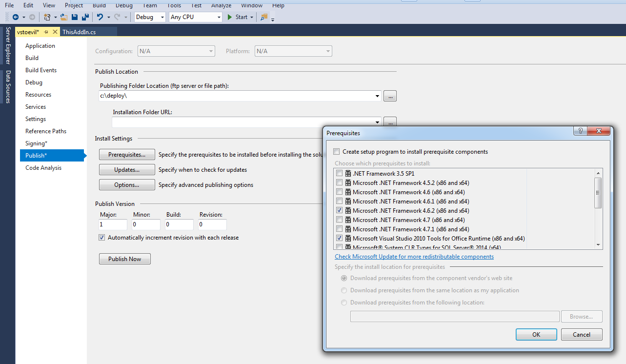Click the Save floppy disk icon

75,17
